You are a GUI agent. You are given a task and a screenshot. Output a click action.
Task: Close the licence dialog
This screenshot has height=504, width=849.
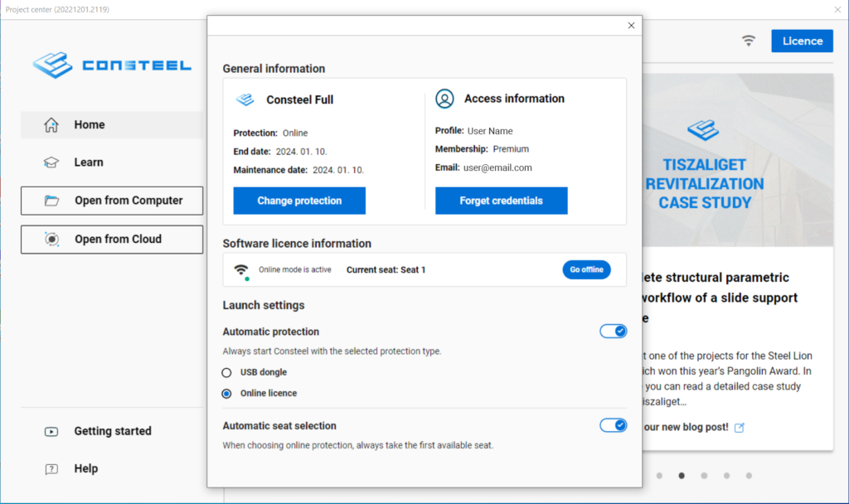[x=631, y=26]
